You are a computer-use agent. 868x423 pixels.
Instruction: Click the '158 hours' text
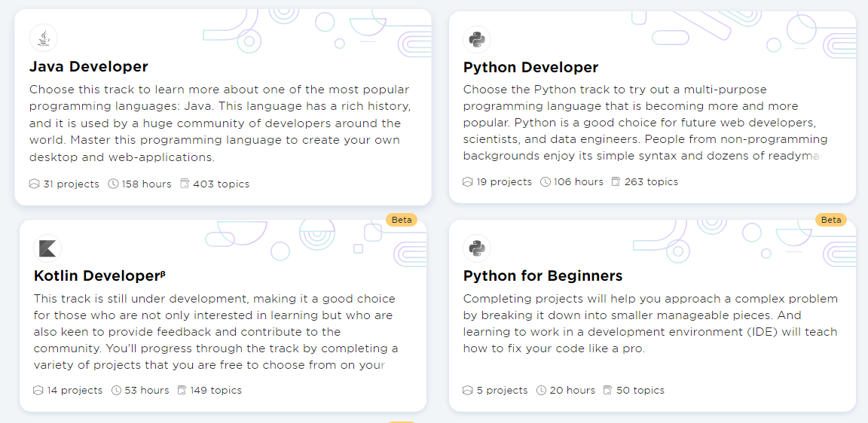pyautogui.click(x=147, y=184)
